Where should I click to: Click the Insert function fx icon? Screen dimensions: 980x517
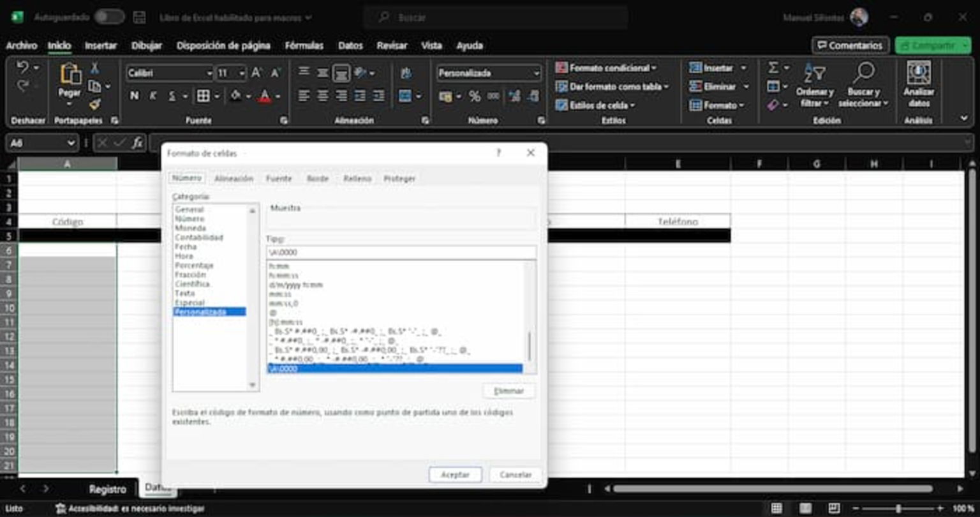coord(137,143)
